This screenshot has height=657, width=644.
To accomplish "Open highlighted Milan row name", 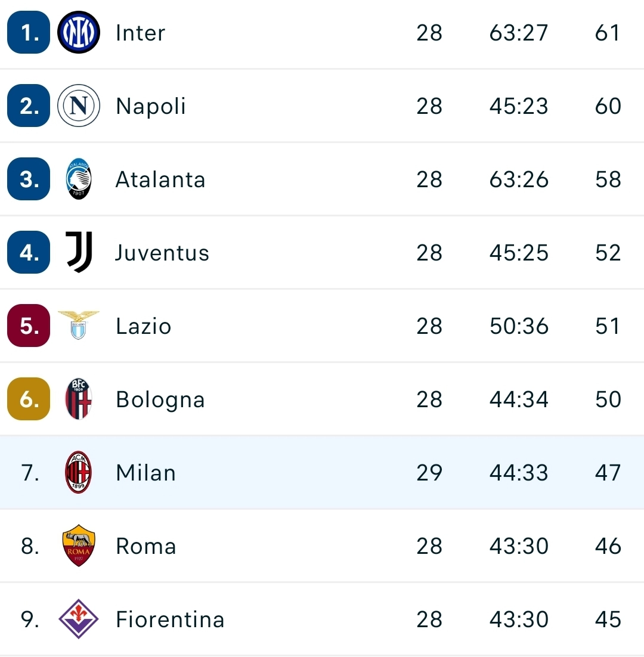I will pyautogui.click(x=145, y=473).
